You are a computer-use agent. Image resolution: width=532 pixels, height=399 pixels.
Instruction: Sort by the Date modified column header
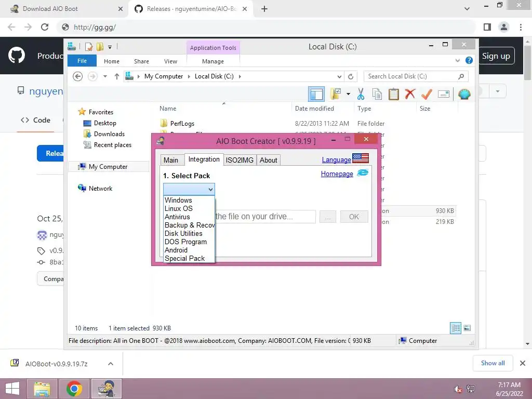(314, 109)
